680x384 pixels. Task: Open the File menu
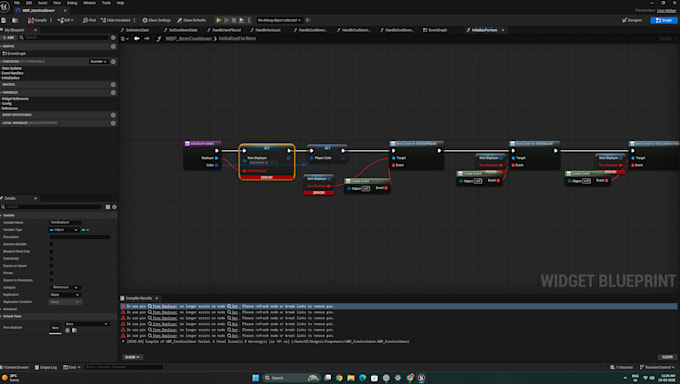pyautogui.click(x=17, y=3)
